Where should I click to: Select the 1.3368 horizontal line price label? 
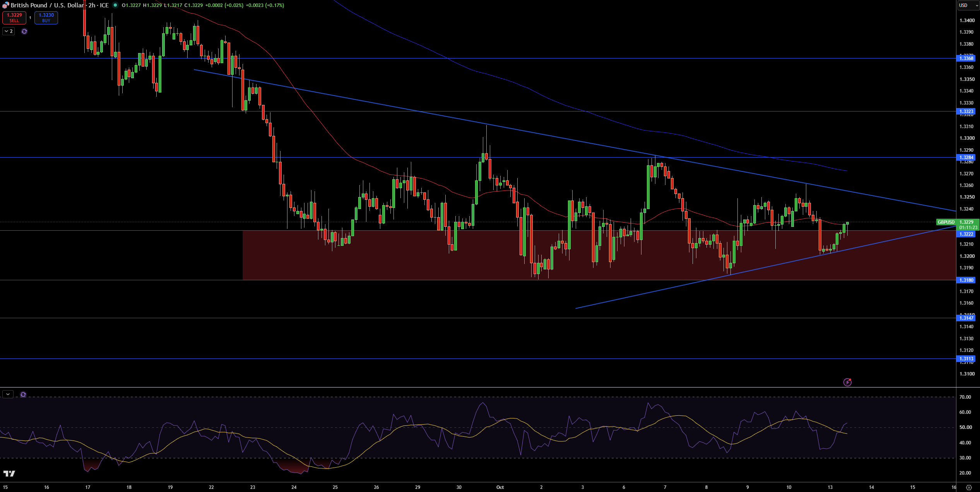[x=966, y=58]
